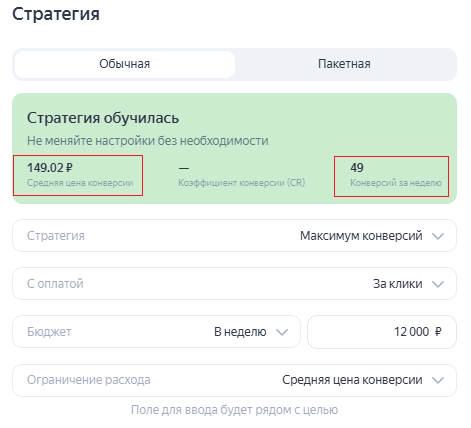Image resolution: width=471 pixels, height=428 pixels.
Task: Open the Максимум конверсий strategy dropdown
Action: pyautogui.click(x=234, y=236)
